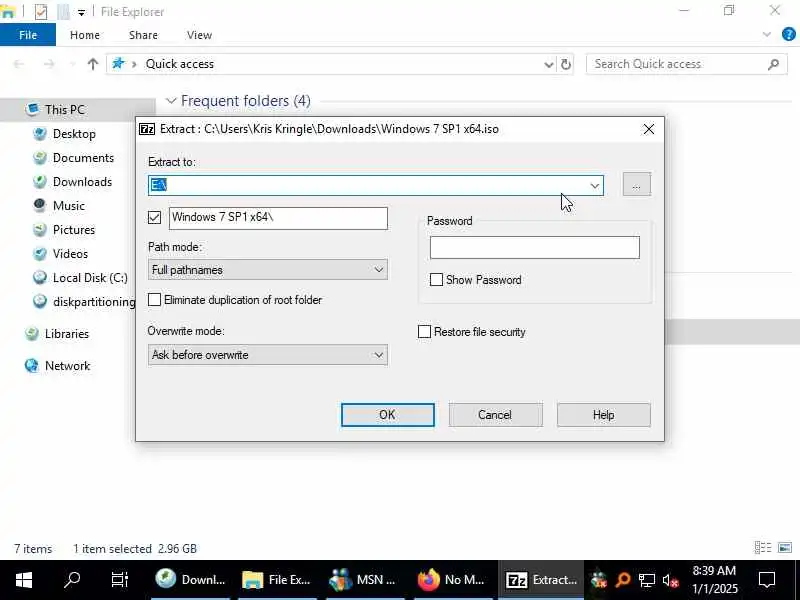This screenshot has height=600, width=800.
Task: Uncheck the Windows 7 SP1 x64 subfolder checkbox
Action: point(155,218)
